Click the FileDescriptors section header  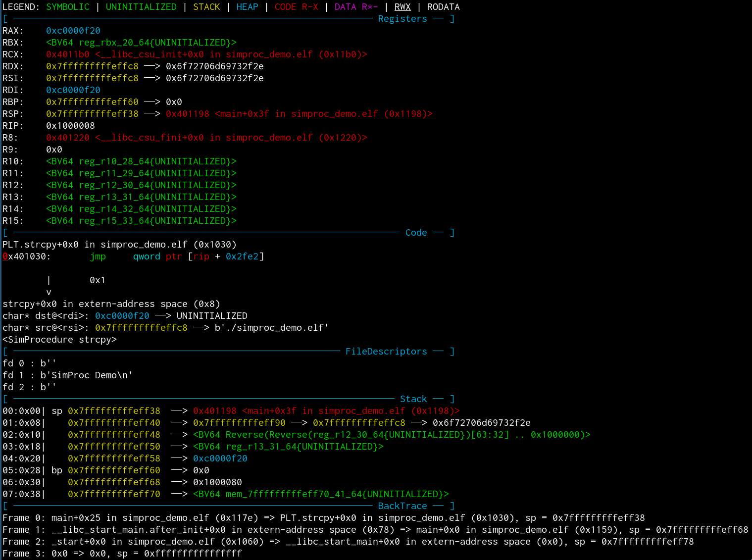386,352
